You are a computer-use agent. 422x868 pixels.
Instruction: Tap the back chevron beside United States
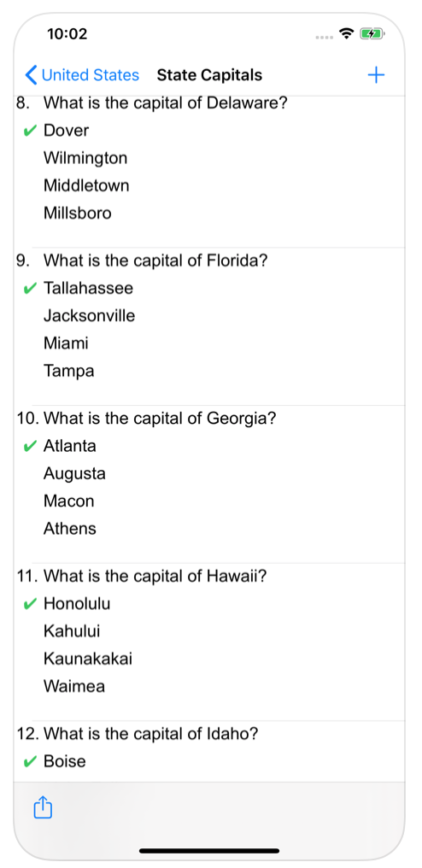(x=31, y=74)
